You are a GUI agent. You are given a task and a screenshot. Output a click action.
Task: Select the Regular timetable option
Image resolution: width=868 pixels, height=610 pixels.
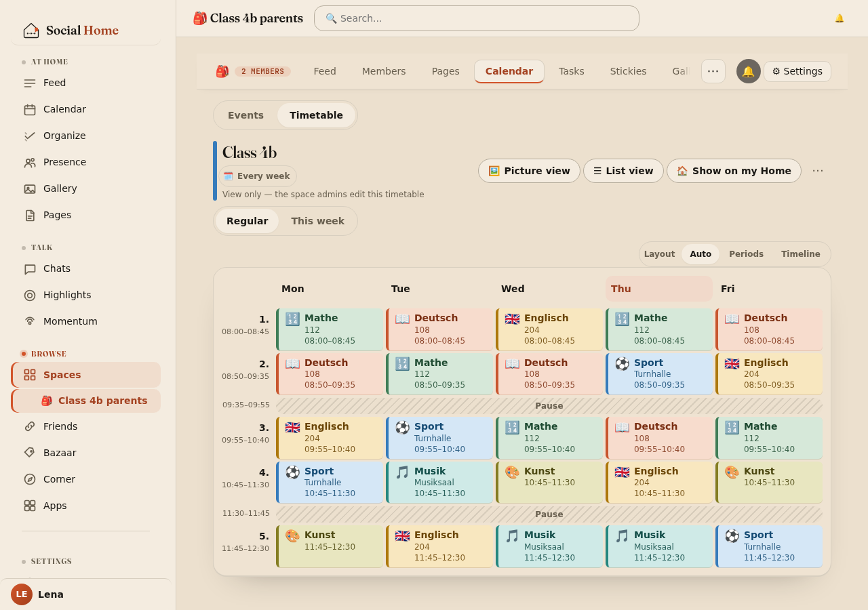tap(247, 221)
